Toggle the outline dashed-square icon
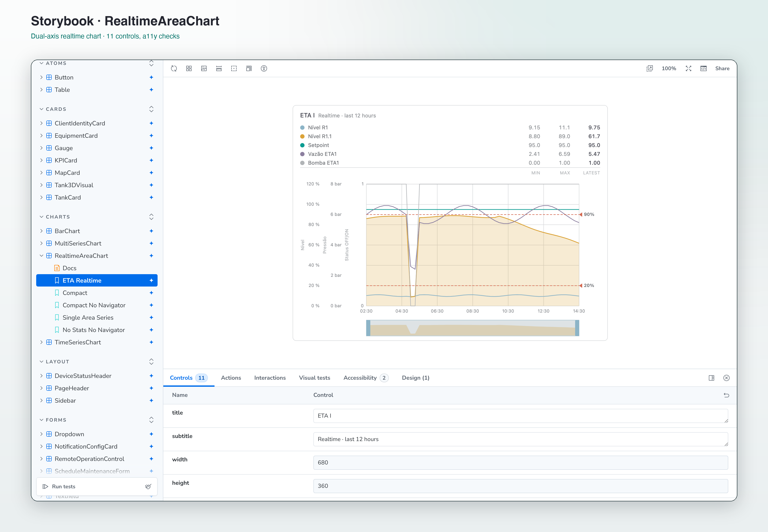 [234, 68]
